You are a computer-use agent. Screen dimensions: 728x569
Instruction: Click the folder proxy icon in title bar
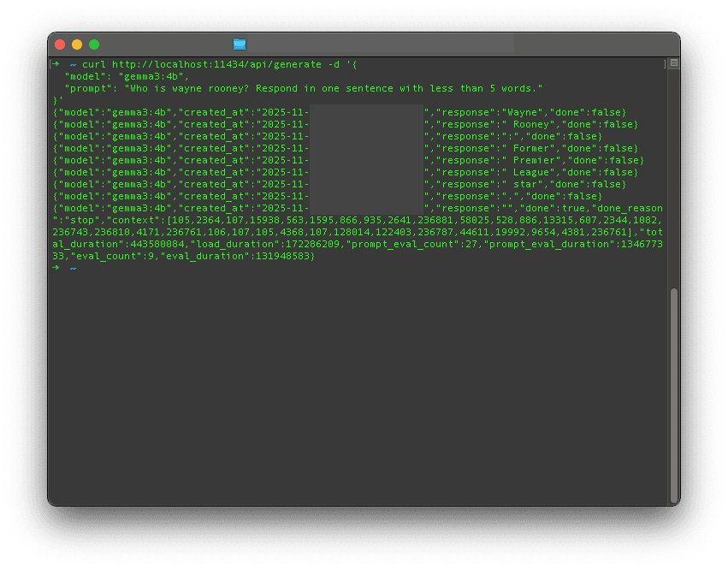coord(240,44)
